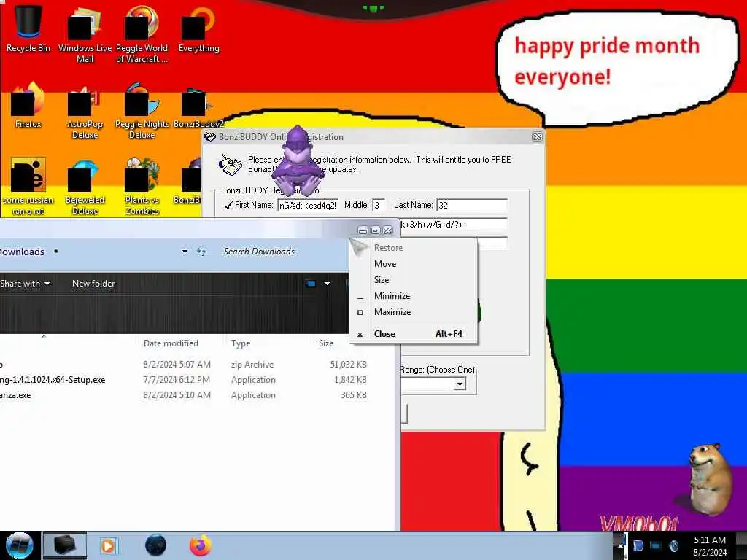Open Peggle World of Warcraft desktop icon
The height and width of the screenshot is (560, 747).
click(x=142, y=34)
